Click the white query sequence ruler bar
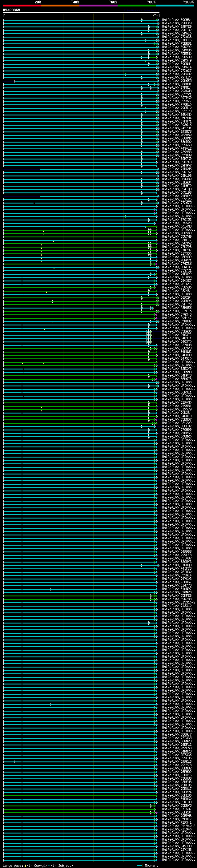This screenshot has width=197, height=868. pyautogui.click(x=81, y=12)
